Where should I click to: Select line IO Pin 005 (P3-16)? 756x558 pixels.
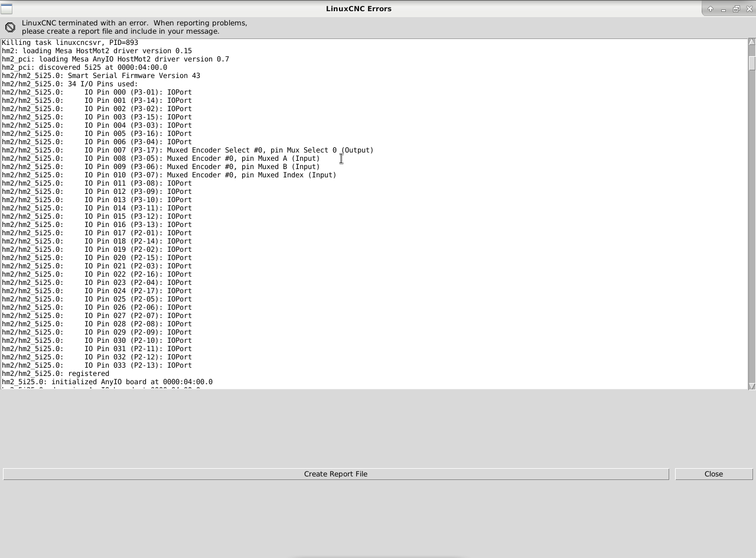coord(97,134)
